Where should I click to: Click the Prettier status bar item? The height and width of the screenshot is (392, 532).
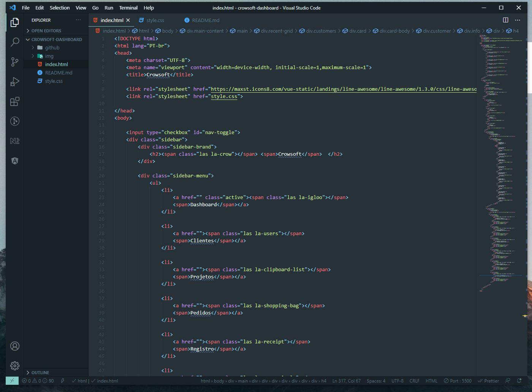488,381
